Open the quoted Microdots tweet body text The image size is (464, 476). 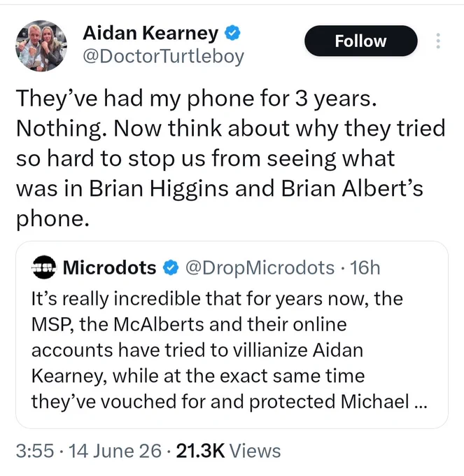coord(229,350)
